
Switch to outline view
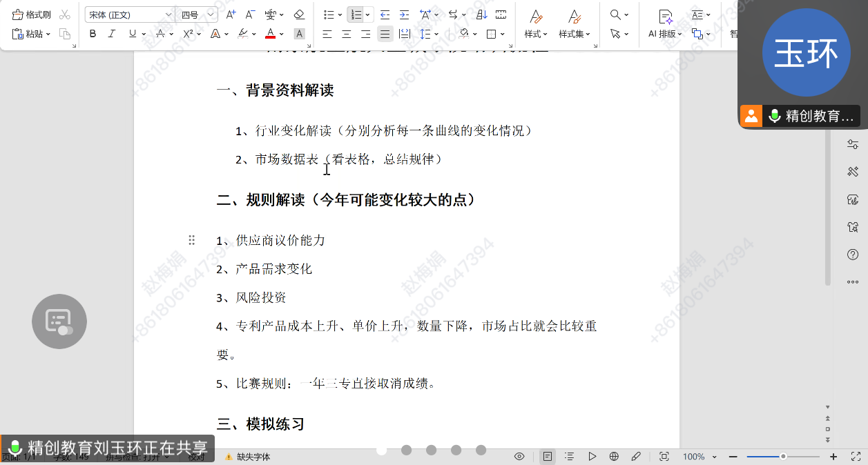[570, 457]
